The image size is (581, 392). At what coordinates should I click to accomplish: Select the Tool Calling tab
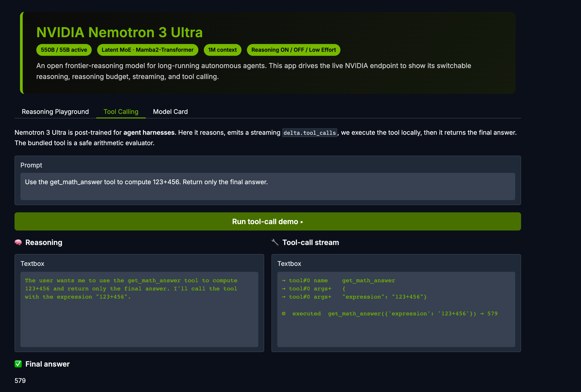[121, 112]
